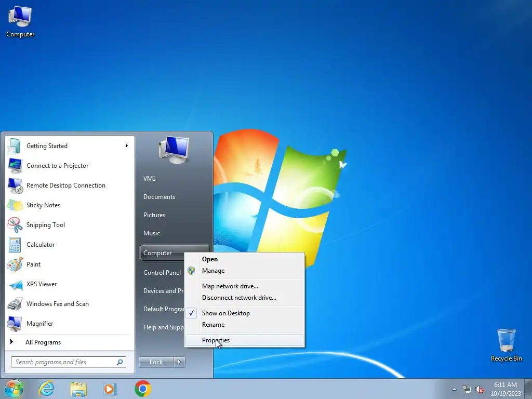Open the Documents link in Start menu
532x399 pixels.
(x=159, y=197)
